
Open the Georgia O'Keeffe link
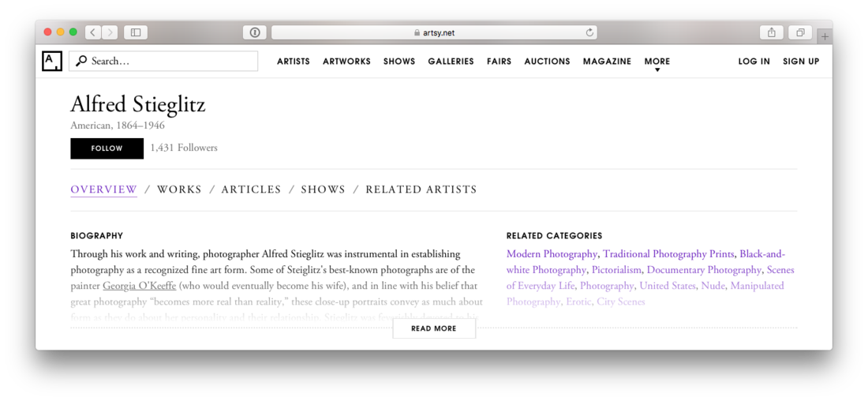[x=140, y=286]
